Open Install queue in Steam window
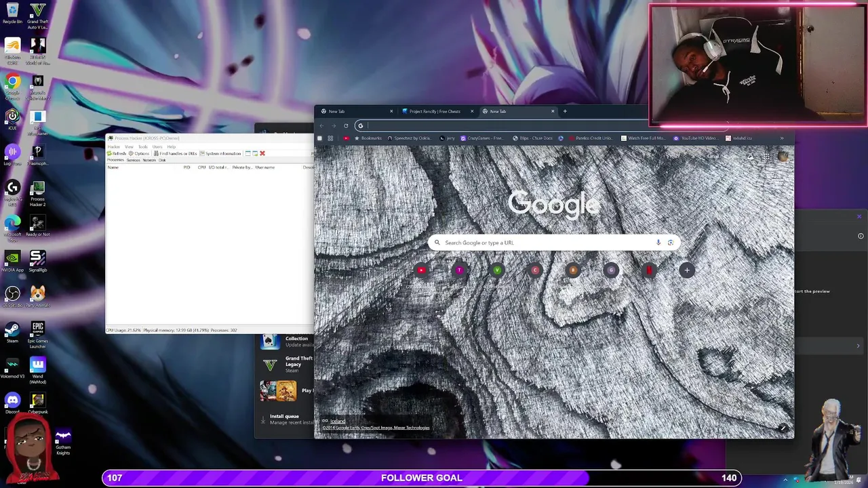 click(x=287, y=419)
